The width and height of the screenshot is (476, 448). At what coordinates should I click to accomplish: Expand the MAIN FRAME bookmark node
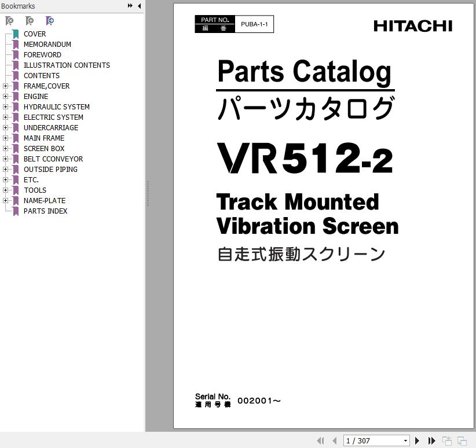click(x=5, y=138)
